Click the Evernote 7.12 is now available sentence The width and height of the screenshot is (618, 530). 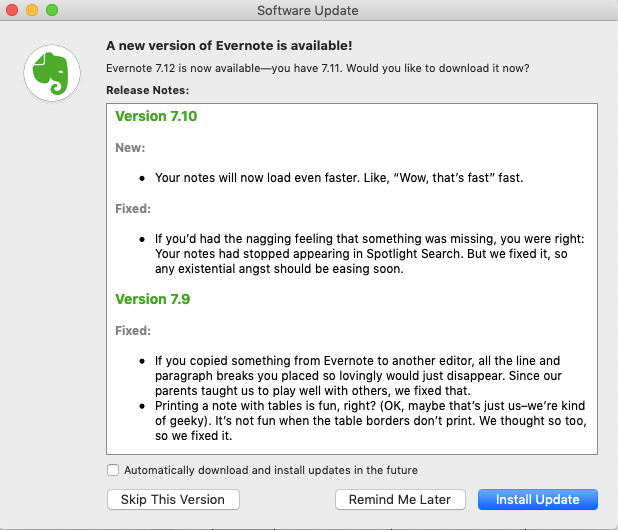click(x=318, y=68)
